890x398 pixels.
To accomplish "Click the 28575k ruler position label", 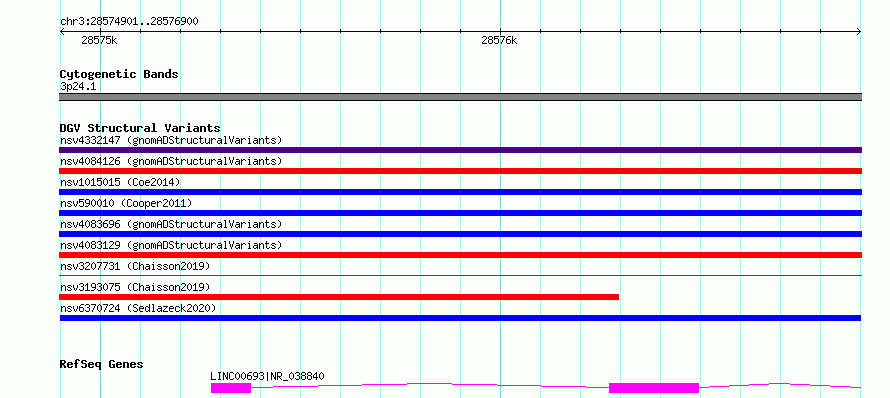I will pos(99,40).
